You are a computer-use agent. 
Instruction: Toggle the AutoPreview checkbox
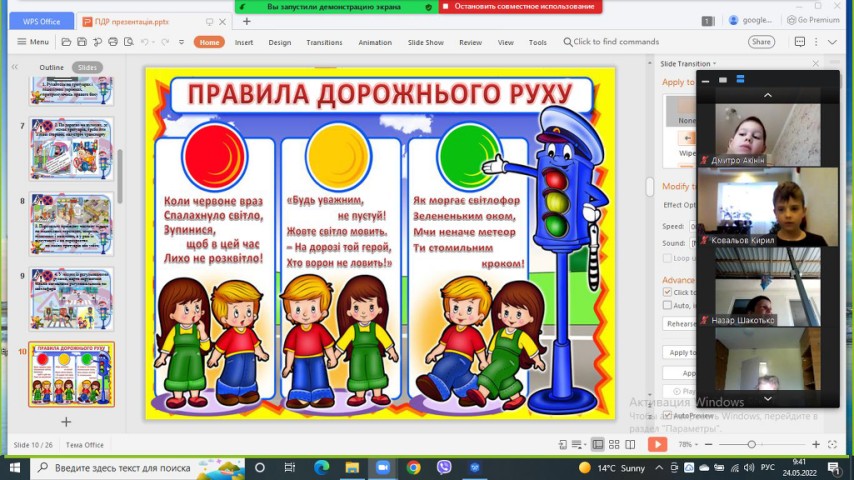point(666,415)
